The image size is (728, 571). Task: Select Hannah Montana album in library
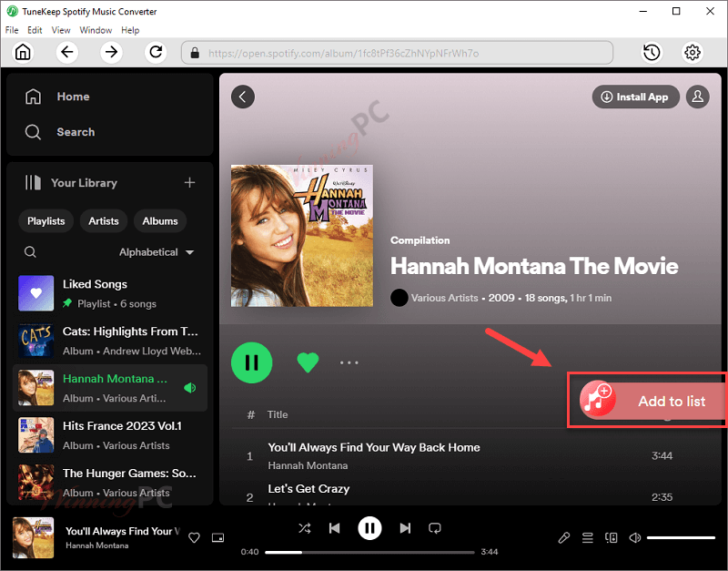point(110,388)
